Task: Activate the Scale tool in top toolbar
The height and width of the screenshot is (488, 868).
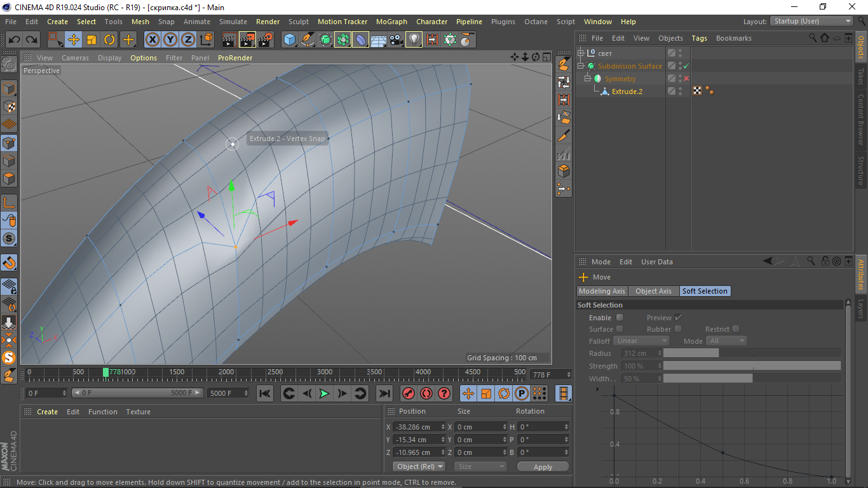Action: click(x=92, y=39)
